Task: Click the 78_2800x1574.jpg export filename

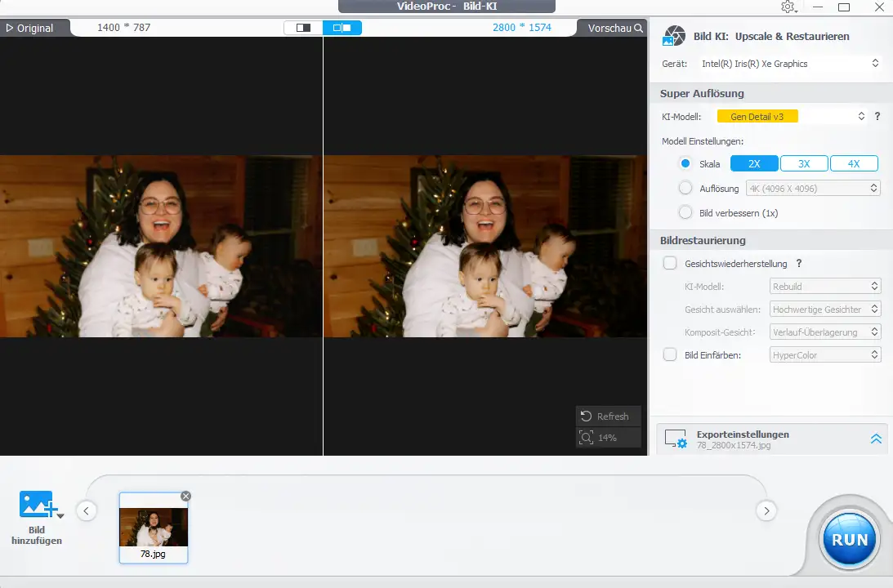Action: (734, 445)
